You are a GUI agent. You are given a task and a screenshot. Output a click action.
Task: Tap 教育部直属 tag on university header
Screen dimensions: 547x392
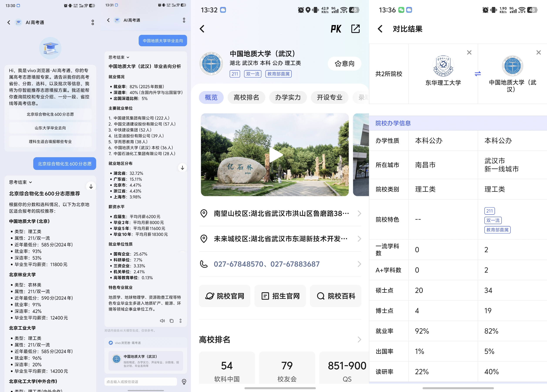click(x=278, y=74)
